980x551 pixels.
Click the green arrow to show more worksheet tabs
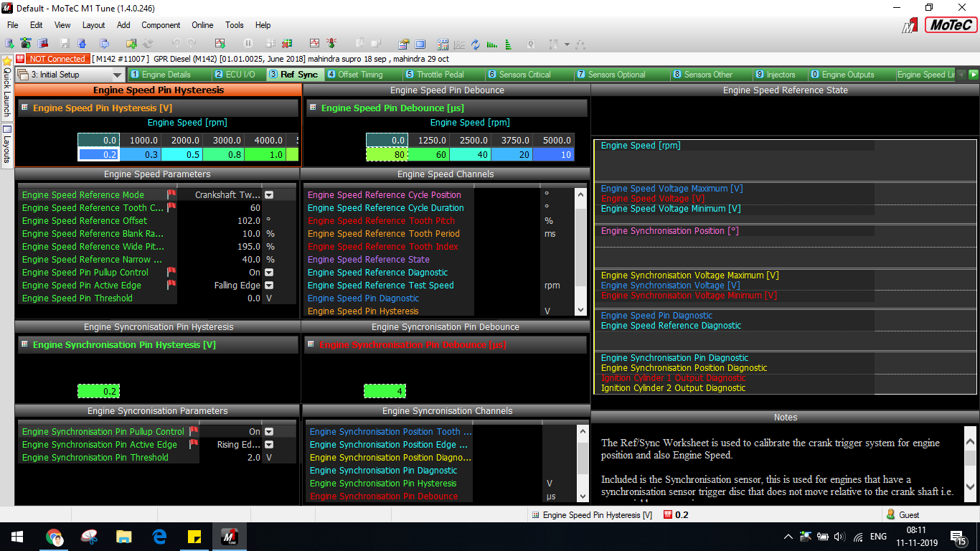click(974, 75)
